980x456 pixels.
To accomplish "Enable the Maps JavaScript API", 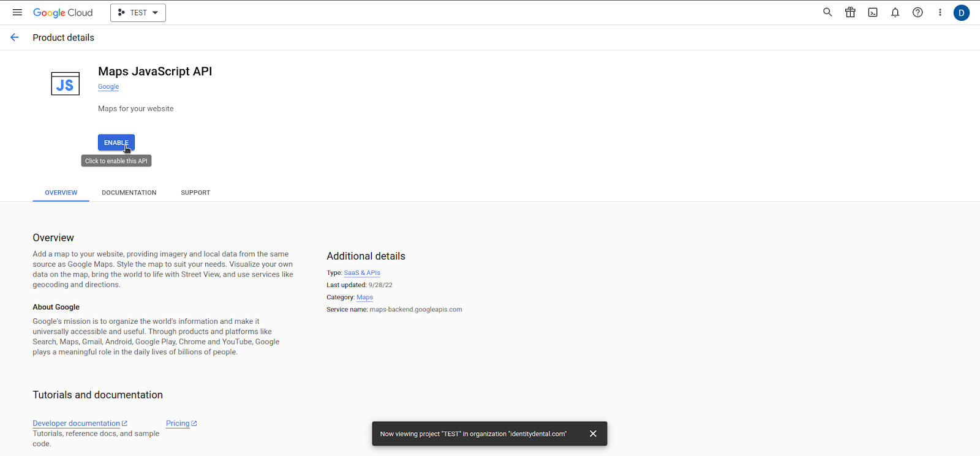I will [x=116, y=143].
